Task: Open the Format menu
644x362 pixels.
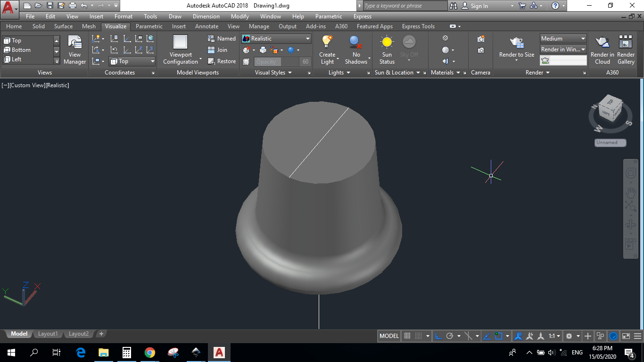Action: [x=124, y=16]
